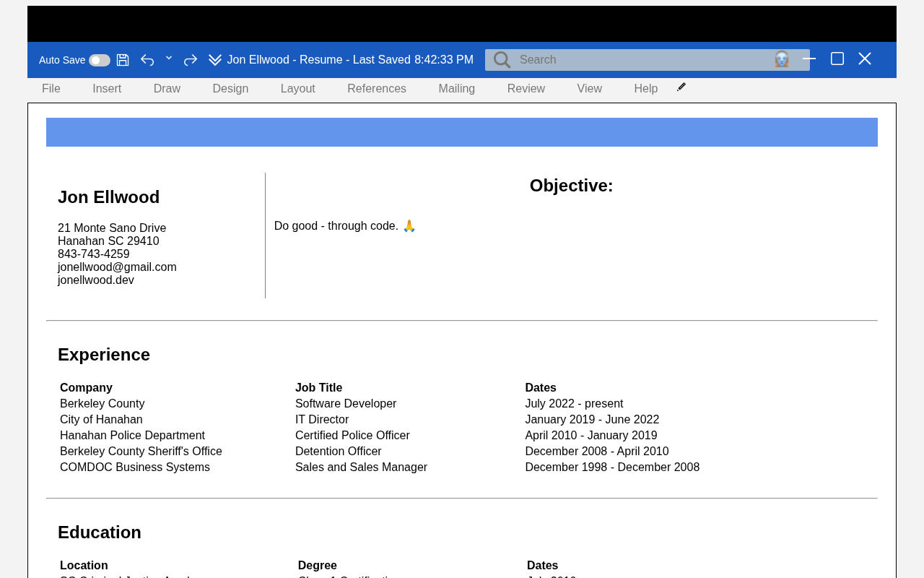
Task: Click the 'Dates' header in the Experience table
Action: 541,388
